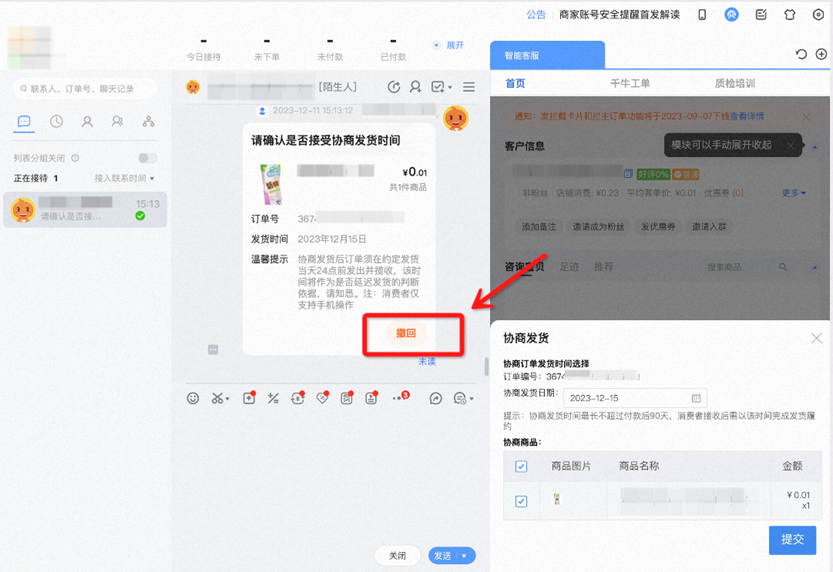This screenshot has width=833, height=572.
Task: Click the circled plus add-panel icon
Action: (821, 54)
